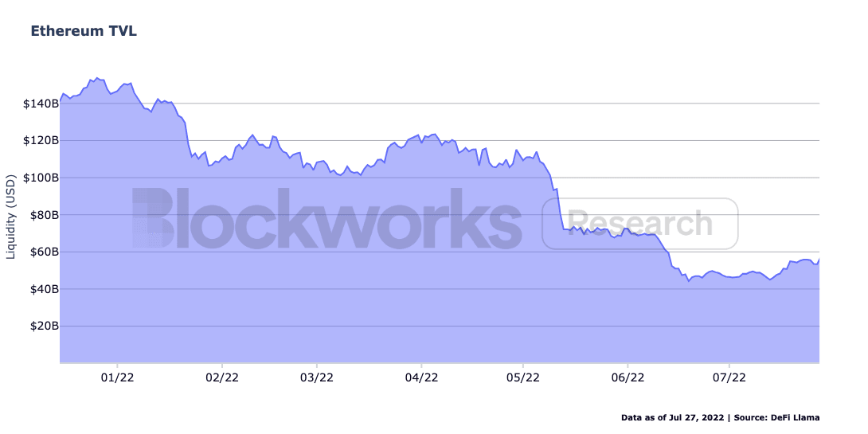Click the $80B y-axis label

[43, 215]
